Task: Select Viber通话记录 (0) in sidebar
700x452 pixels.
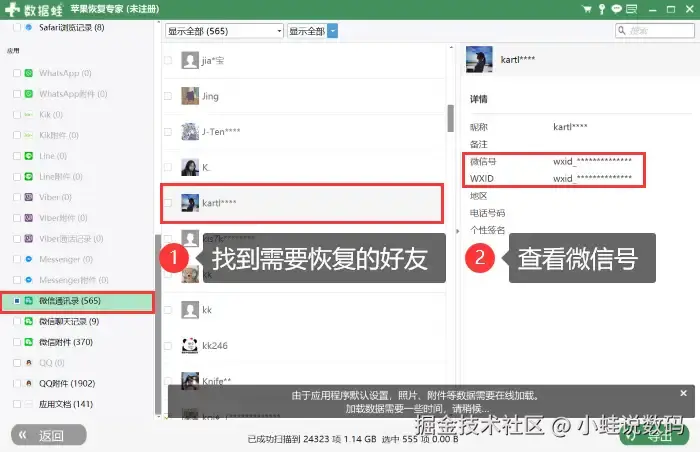Action: (x=71, y=239)
